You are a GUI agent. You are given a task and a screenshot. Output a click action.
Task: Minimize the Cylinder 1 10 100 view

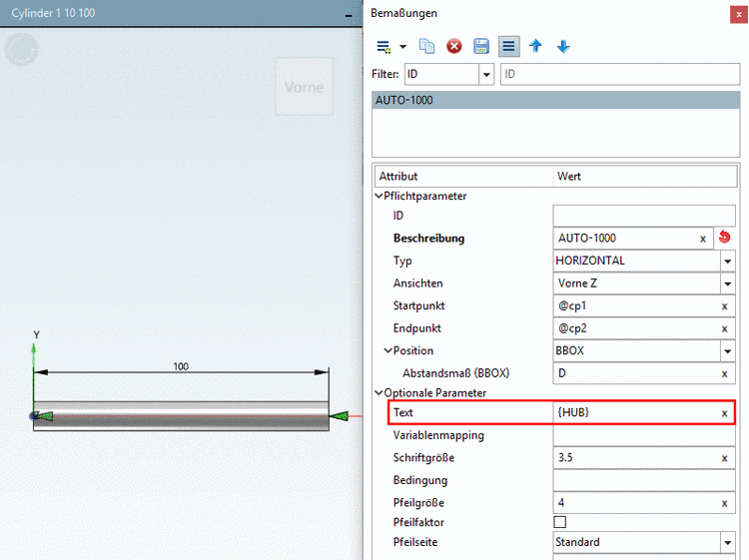349,15
